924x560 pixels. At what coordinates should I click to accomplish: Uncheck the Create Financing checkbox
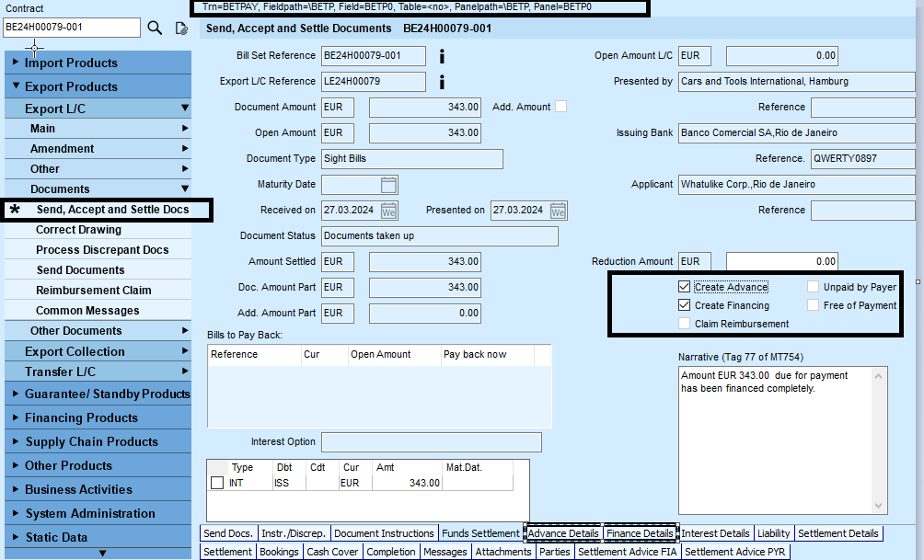(684, 305)
